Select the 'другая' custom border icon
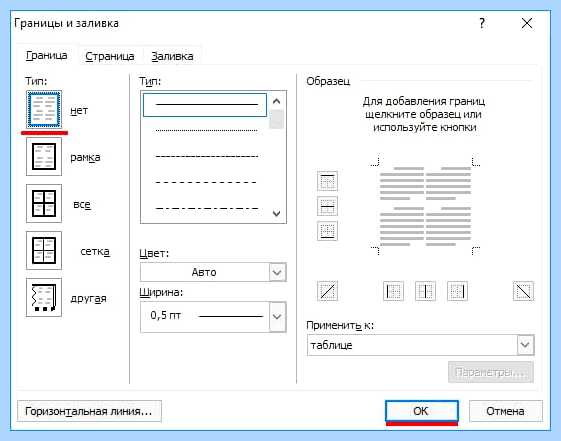561x441 pixels. [44, 298]
